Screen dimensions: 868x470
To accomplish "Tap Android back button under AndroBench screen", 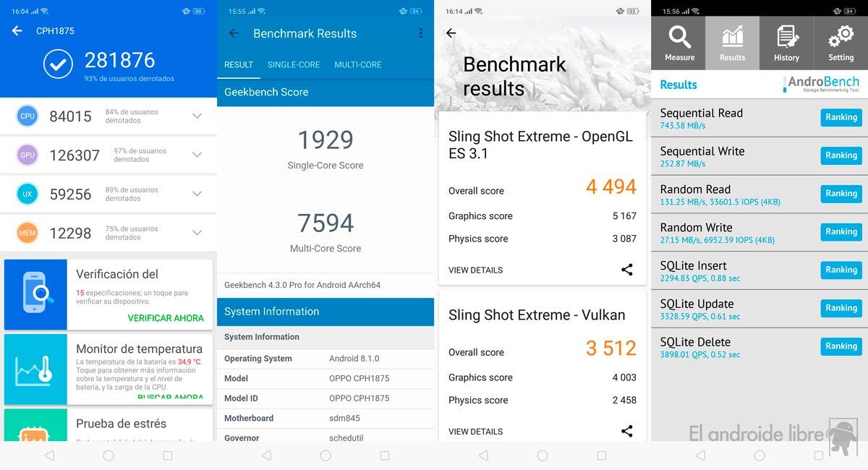I will click(x=700, y=456).
